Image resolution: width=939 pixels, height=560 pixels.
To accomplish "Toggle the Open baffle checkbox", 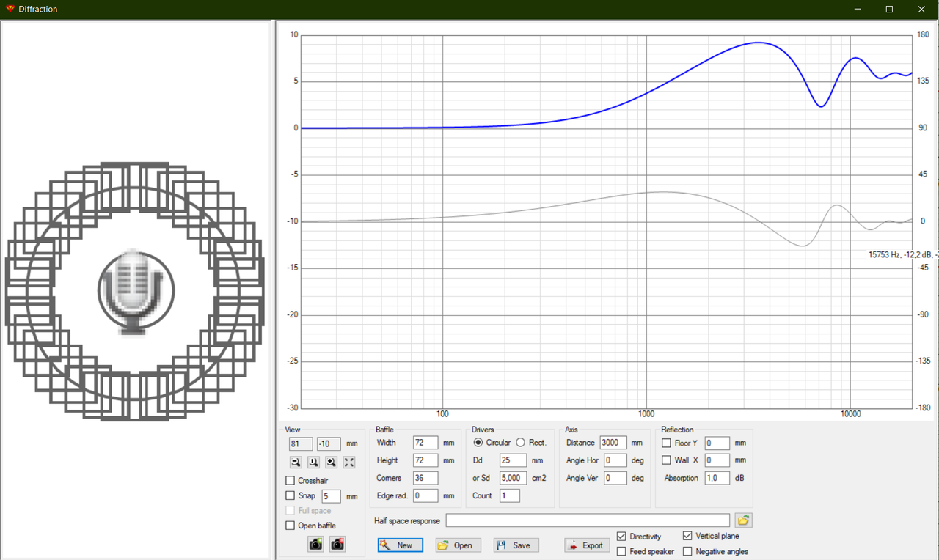I will pyautogui.click(x=291, y=526).
